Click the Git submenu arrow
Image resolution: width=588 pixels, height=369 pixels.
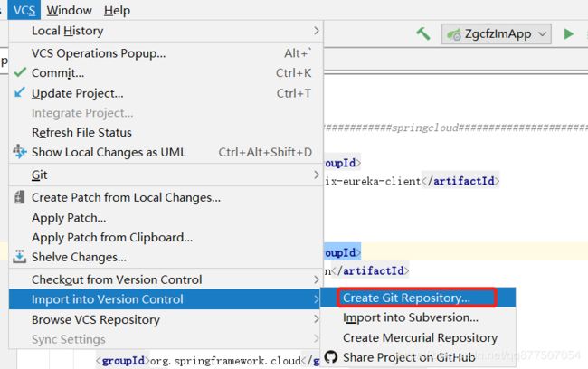click(317, 175)
